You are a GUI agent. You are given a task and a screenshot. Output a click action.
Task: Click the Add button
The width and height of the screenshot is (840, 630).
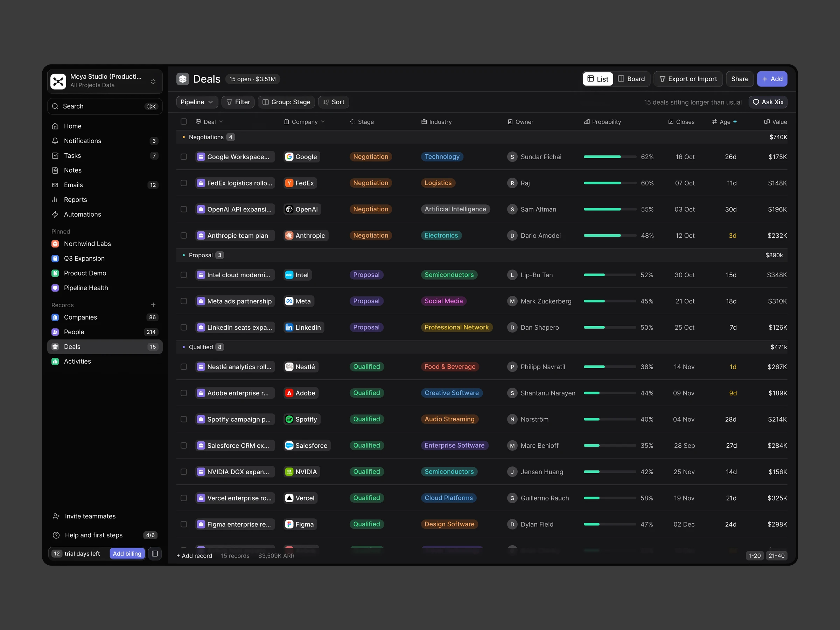[772, 79]
